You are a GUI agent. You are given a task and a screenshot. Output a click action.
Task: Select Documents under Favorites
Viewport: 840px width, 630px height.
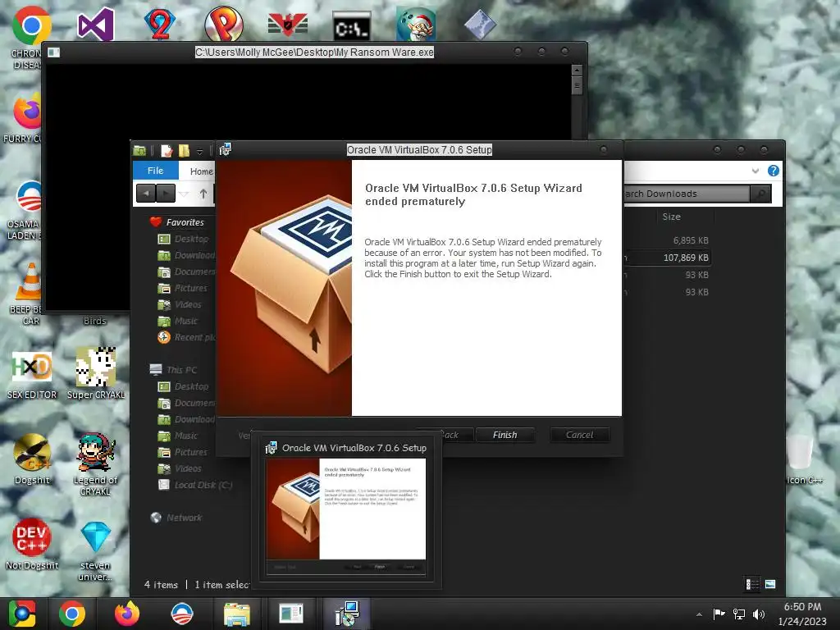pos(186,272)
